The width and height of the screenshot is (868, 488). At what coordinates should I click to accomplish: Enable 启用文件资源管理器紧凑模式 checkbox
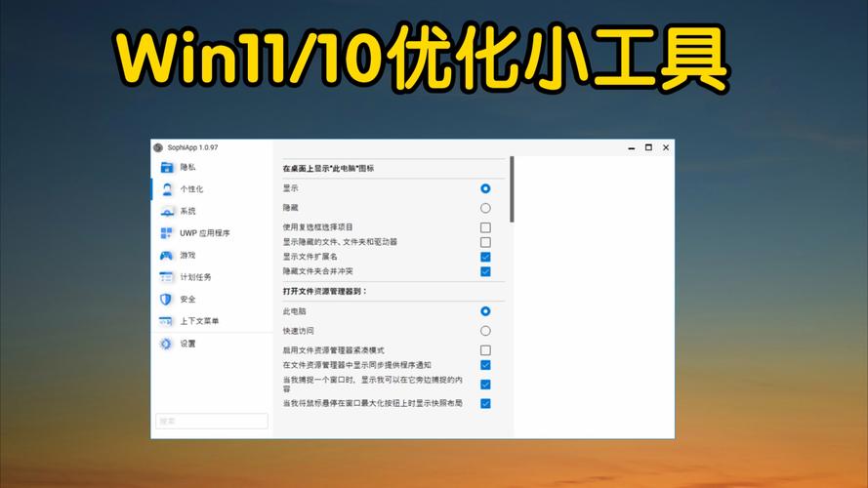click(x=485, y=350)
